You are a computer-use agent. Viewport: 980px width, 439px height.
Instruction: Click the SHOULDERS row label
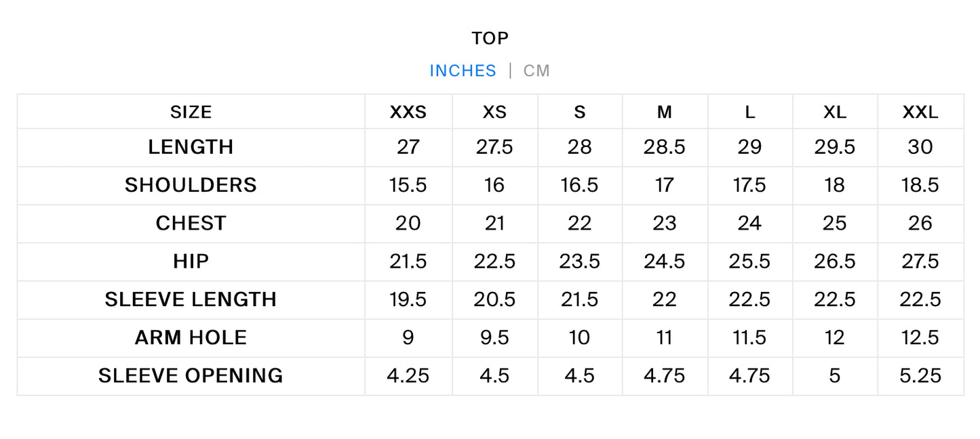click(x=191, y=185)
